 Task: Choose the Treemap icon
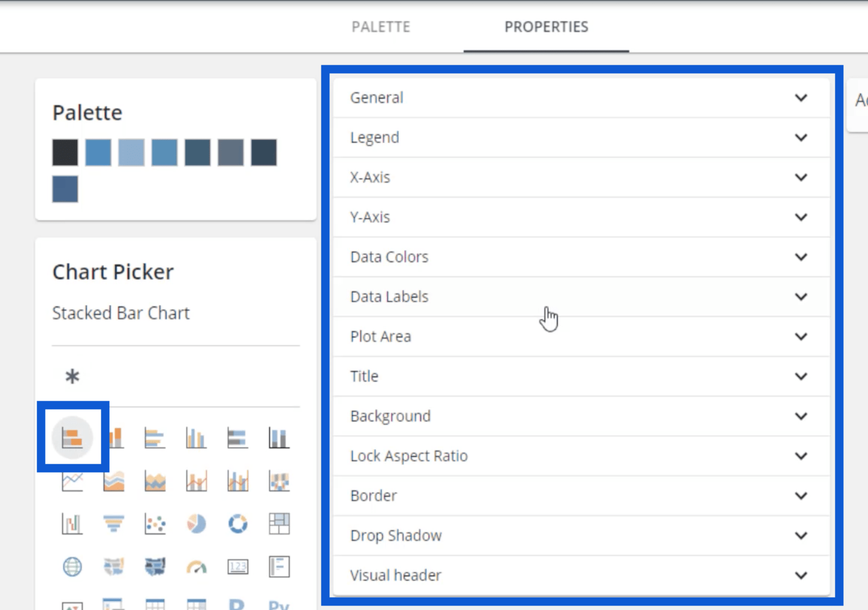click(x=279, y=524)
